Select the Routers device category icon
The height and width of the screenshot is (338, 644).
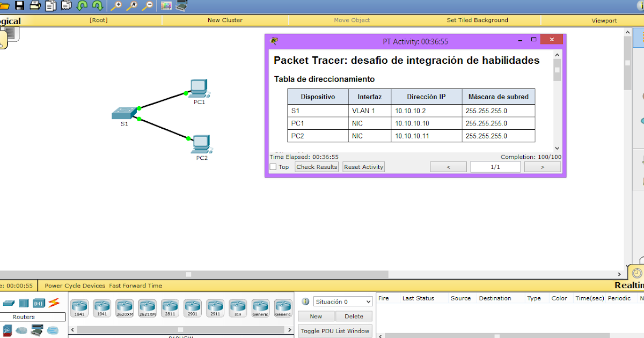[9, 303]
